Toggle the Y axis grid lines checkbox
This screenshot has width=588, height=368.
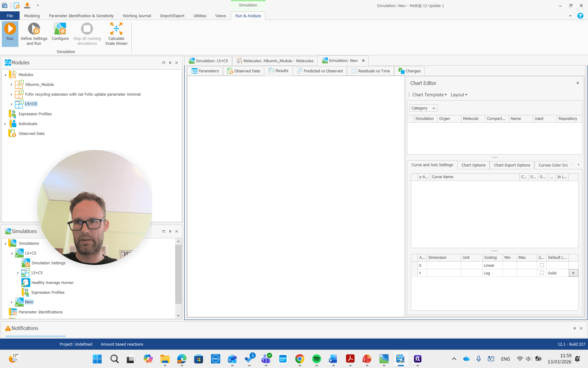pos(542,273)
